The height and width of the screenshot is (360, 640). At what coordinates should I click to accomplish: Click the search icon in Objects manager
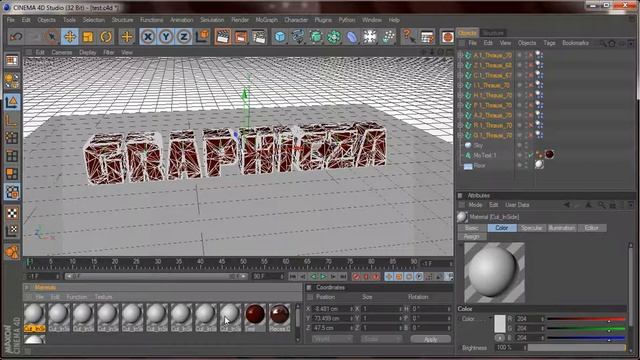coord(602,43)
